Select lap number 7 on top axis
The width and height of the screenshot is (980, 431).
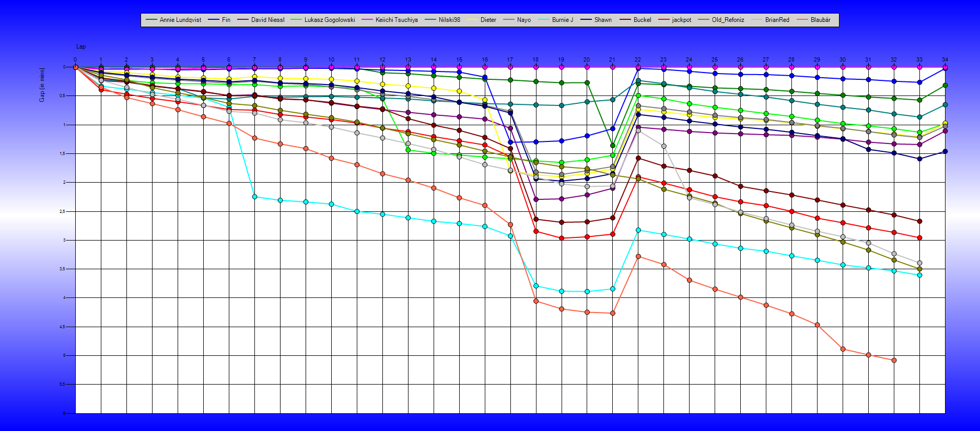click(254, 59)
